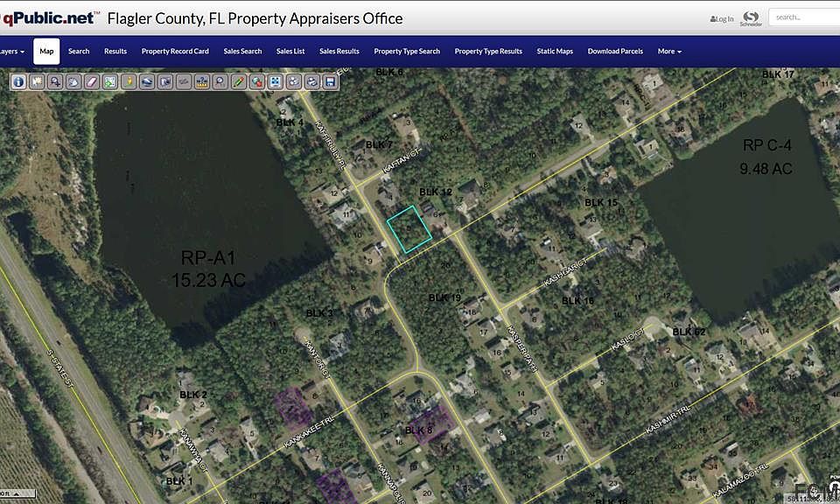
Task: Click the qPublic.net logo
Action: 49,18
